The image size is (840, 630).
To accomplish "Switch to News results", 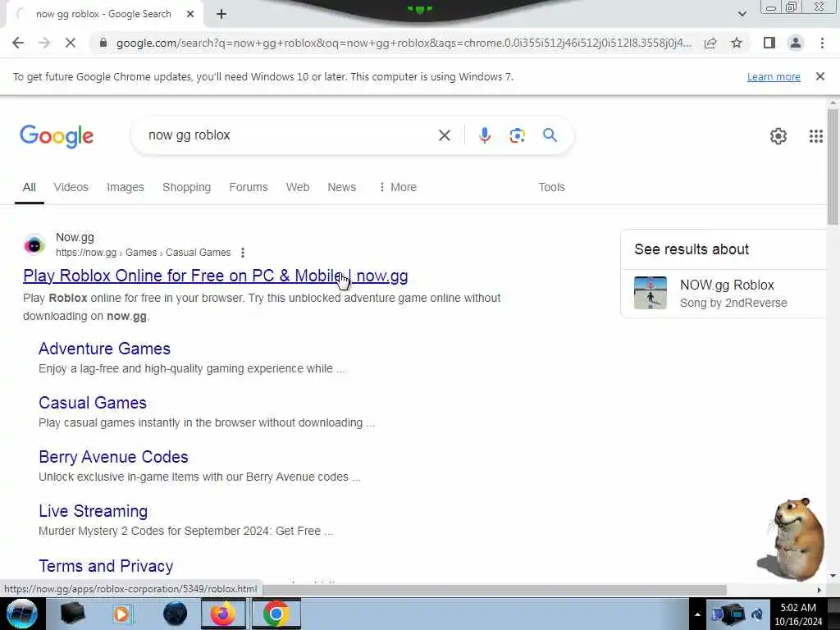I will click(x=342, y=187).
